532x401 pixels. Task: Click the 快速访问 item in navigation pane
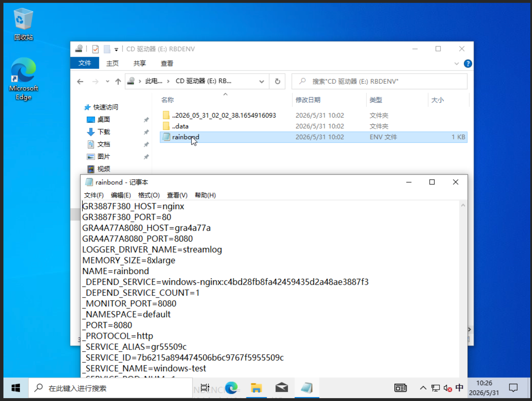coord(105,107)
